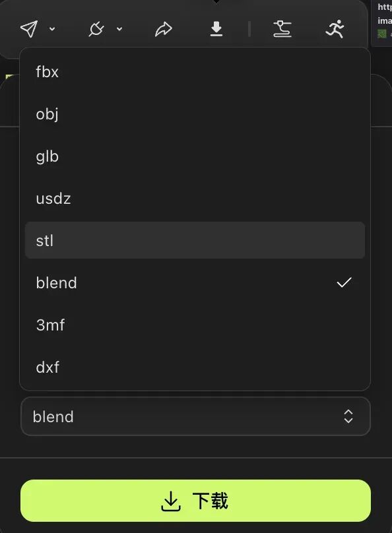Image resolution: width=392 pixels, height=533 pixels.
Task: Select obj from the format list
Action: click(195, 114)
